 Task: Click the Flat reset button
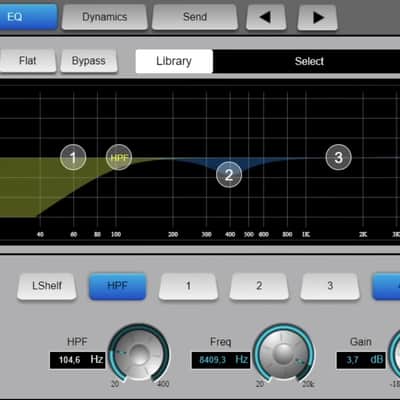[x=27, y=61]
